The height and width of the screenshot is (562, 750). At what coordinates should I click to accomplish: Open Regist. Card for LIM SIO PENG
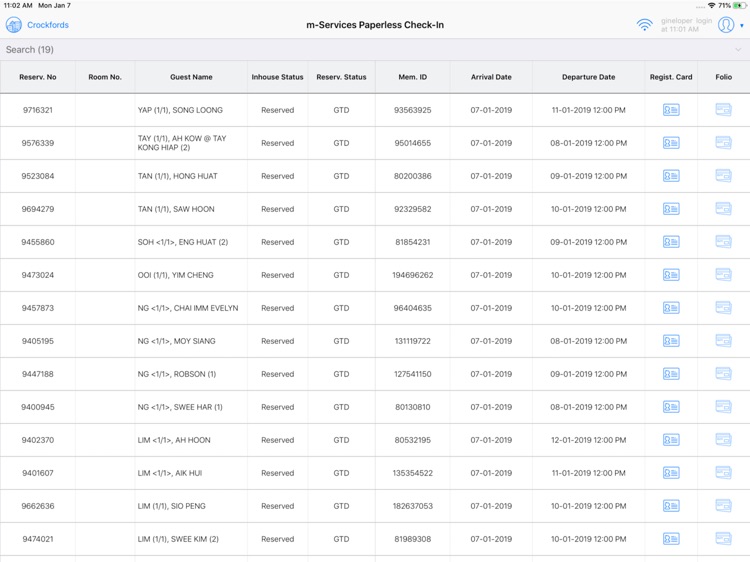(671, 506)
